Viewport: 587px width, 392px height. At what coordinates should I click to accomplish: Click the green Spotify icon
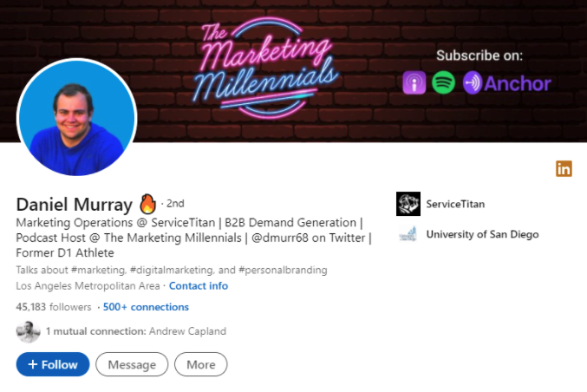pyautogui.click(x=444, y=82)
